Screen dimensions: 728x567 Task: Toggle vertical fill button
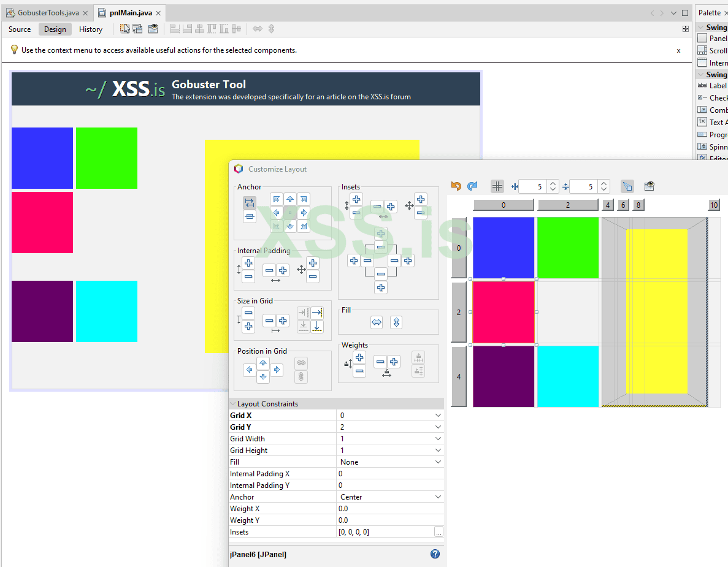point(396,322)
